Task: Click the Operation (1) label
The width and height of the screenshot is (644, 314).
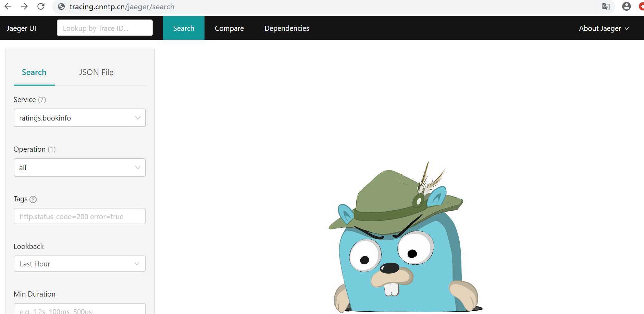Action: pyautogui.click(x=35, y=149)
